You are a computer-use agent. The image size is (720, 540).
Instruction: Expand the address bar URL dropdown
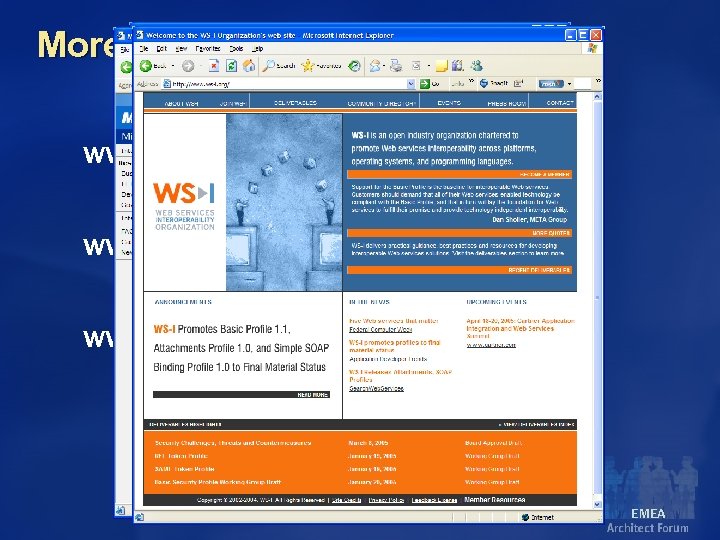(x=411, y=84)
